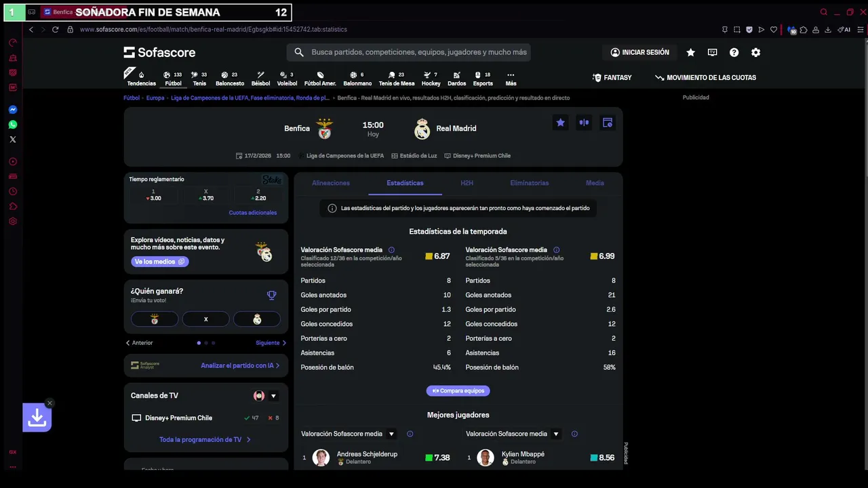Open the TV schedule icon in header

(x=712, y=52)
